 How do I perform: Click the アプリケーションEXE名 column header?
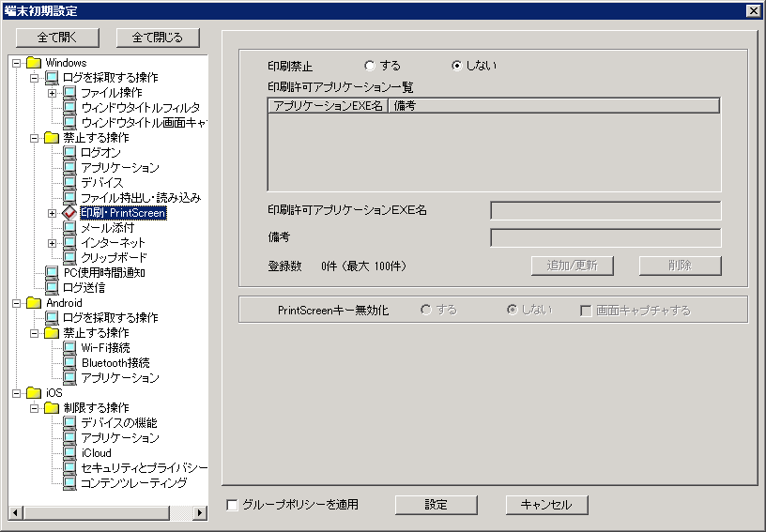(328, 105)
